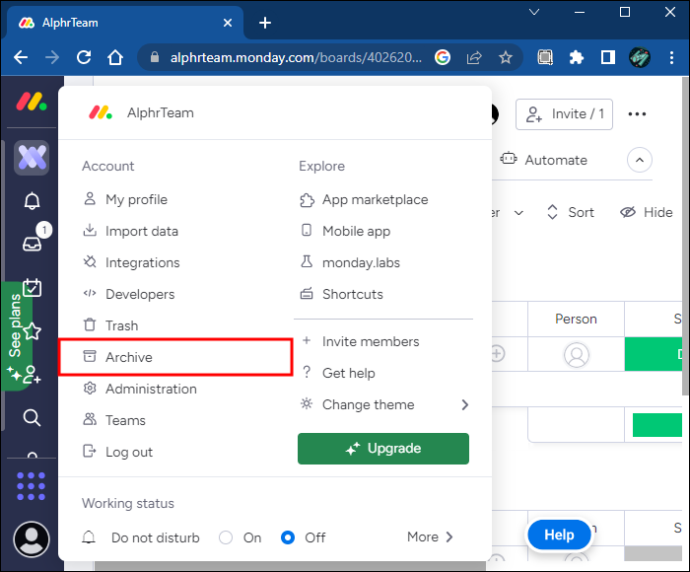Open browser extensions puzzle icon
This screenshot has width=690, height=572.
pos(576,57)
